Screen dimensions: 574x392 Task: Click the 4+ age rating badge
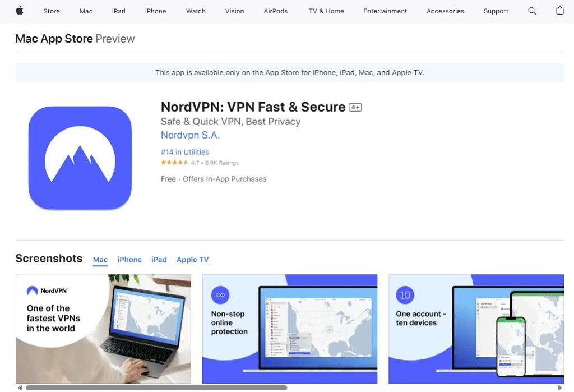pyautogui.click(x=355, y=107)
